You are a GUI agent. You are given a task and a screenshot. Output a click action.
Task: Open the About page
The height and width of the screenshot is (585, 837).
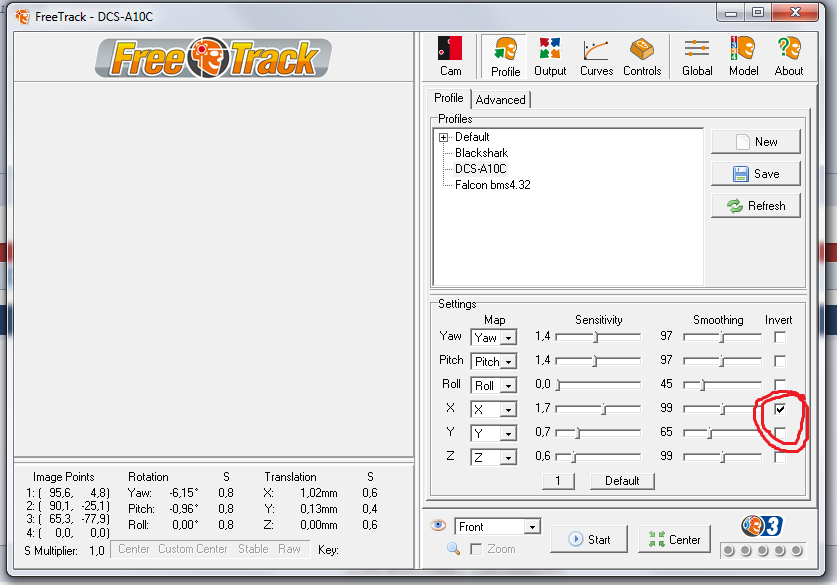(x=789, y=56)
